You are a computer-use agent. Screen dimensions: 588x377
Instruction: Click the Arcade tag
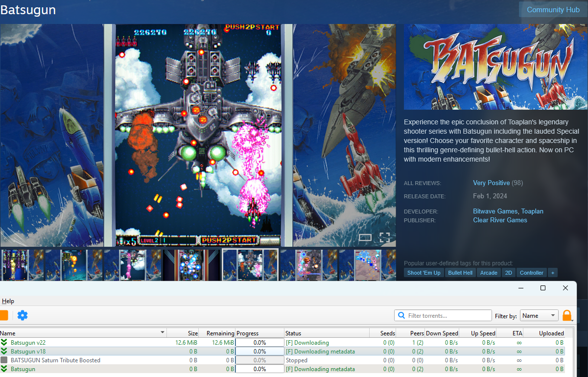click(x=489, y=273)
